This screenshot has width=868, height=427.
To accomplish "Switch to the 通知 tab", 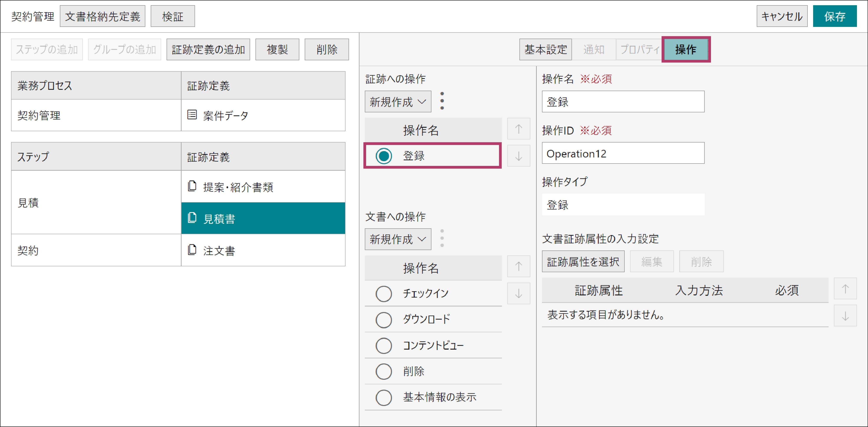I will pos(594,49).
